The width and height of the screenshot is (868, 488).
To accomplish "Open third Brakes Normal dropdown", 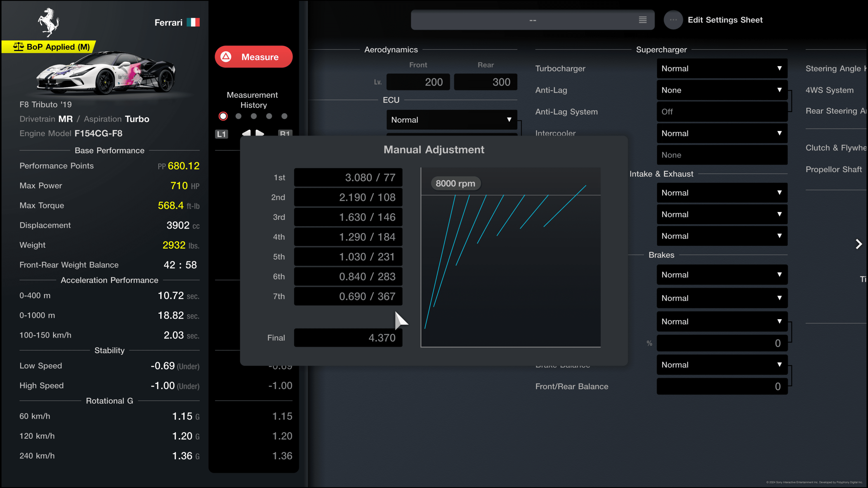I will click(x=722, y=321).
